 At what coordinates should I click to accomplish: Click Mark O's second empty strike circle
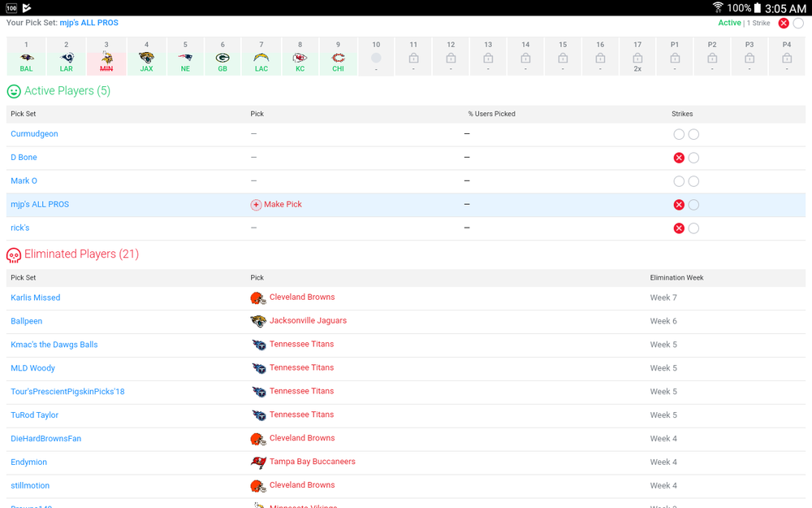(x=694, y=181)
